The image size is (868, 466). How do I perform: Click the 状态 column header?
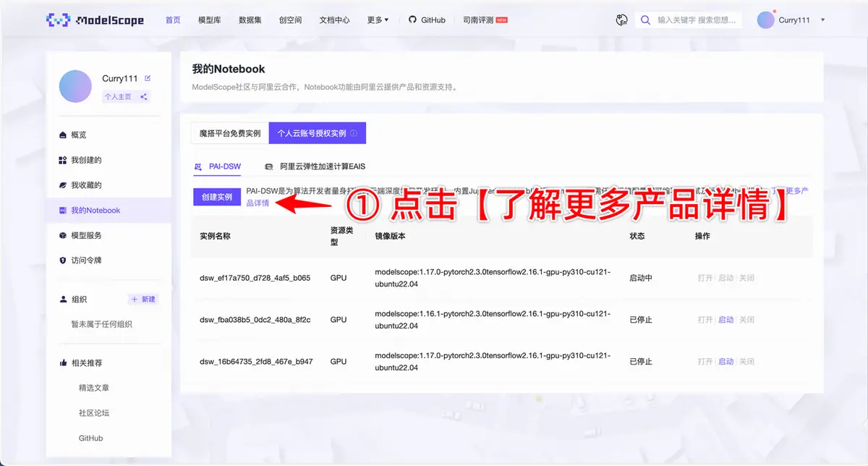pyautogui.click(x=637, y=237)
